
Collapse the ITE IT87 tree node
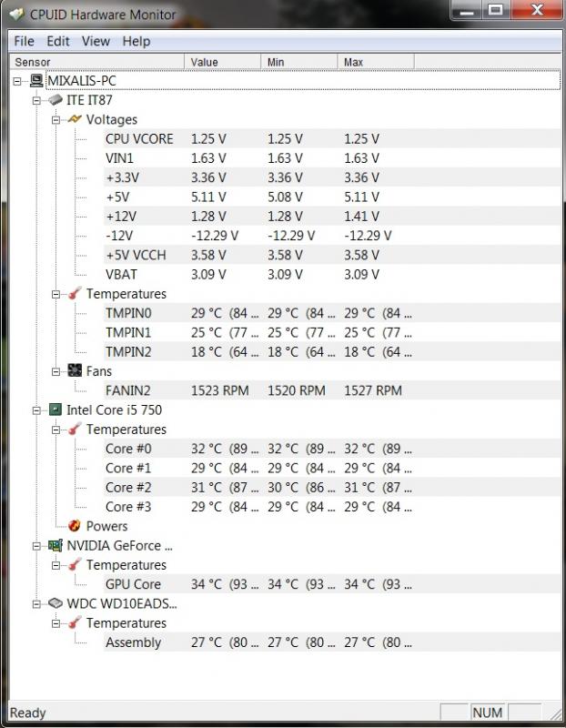coord(36,100)
